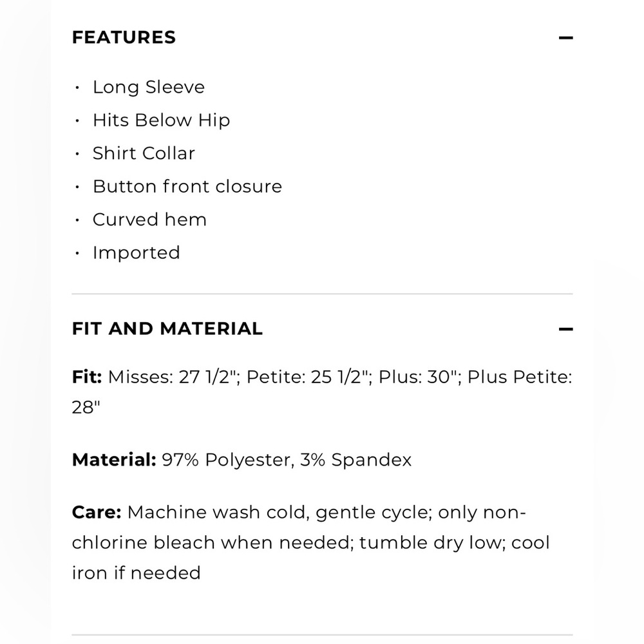The height and width of the screenshot is (644, 644).
Task: Collapse Fit and Material minus icon
Action: coord(565,329)
